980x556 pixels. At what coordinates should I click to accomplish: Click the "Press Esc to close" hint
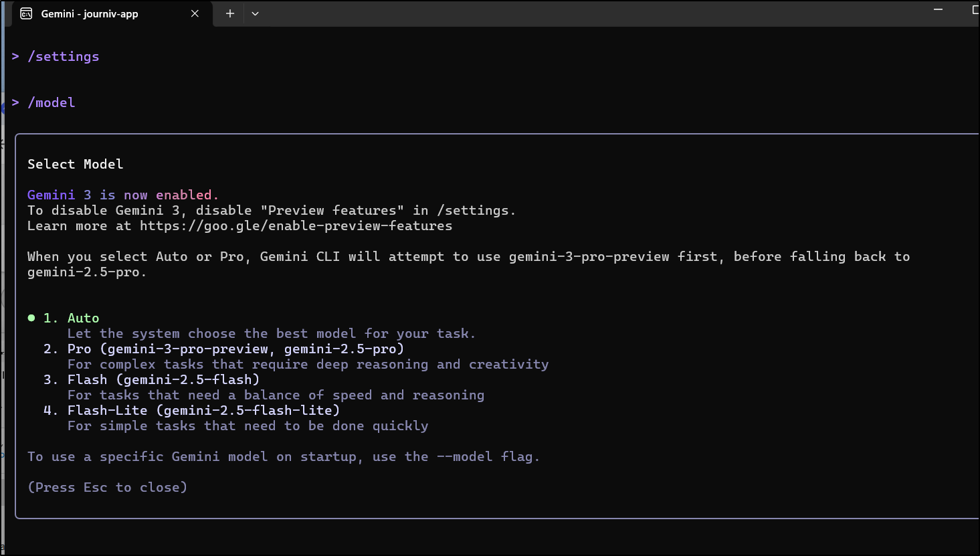(x=107, y=487)
